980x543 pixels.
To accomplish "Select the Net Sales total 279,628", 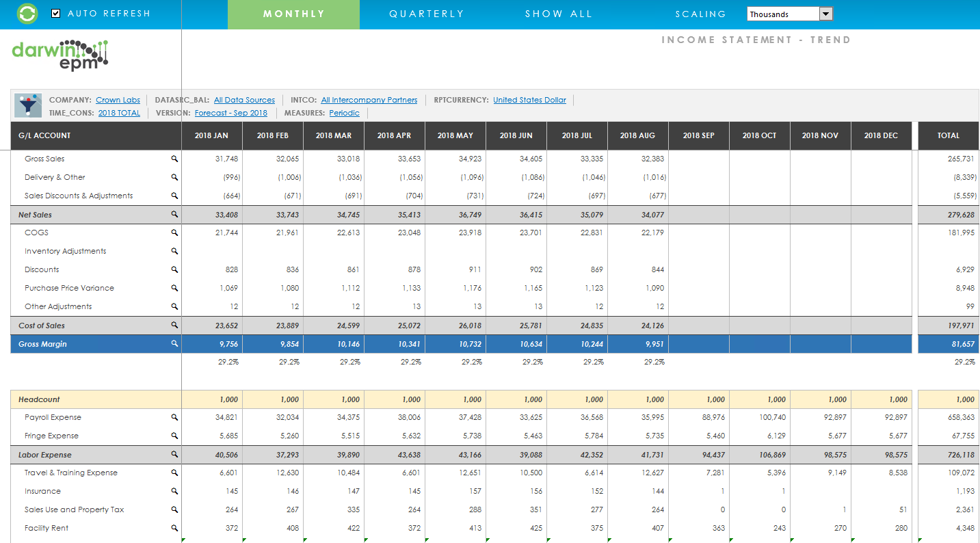I will click(961, 215).
